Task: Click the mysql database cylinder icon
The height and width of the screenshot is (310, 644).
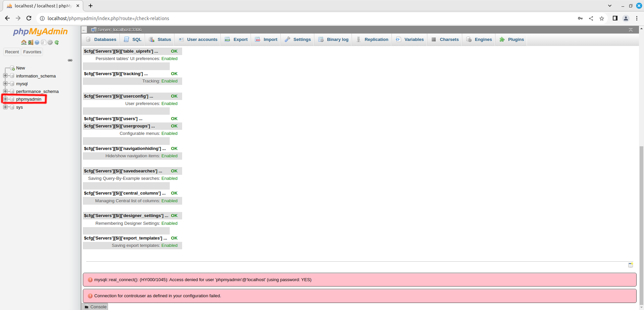Action: [x=12, y=84]
